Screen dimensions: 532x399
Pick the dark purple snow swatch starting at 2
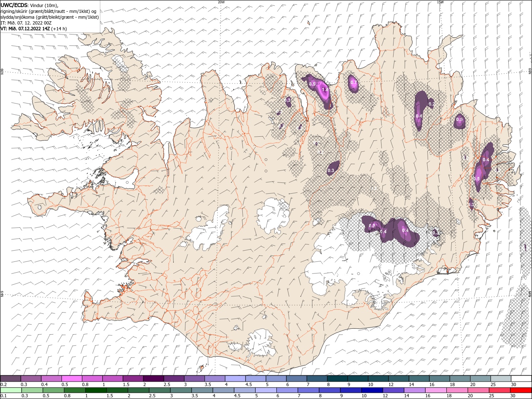(153, 379)
